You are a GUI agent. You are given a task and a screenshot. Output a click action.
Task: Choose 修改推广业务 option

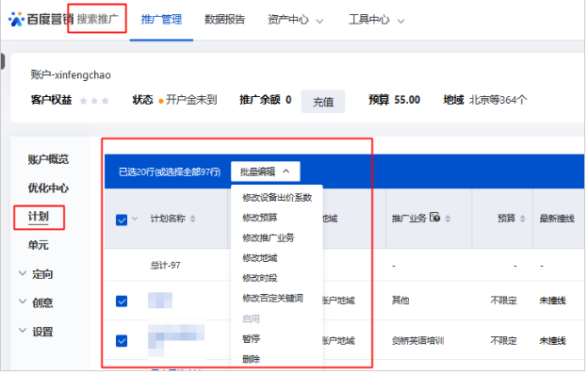click(269, 238)
